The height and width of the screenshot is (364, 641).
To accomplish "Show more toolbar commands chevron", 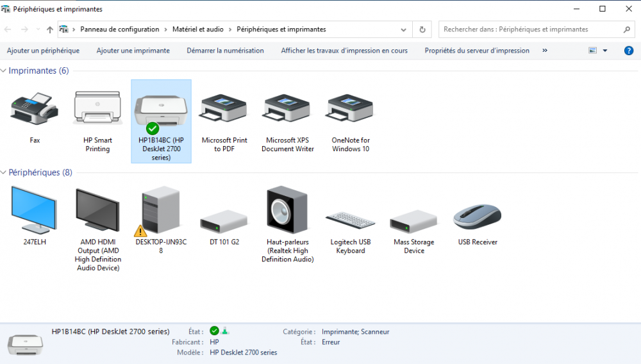I will coord(545,51).
